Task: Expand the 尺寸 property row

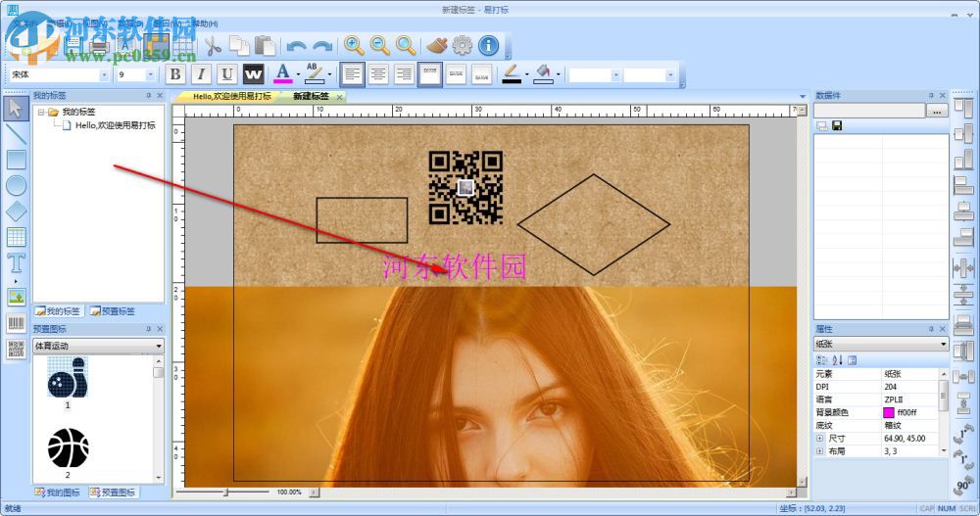Action: click(819, 439)
